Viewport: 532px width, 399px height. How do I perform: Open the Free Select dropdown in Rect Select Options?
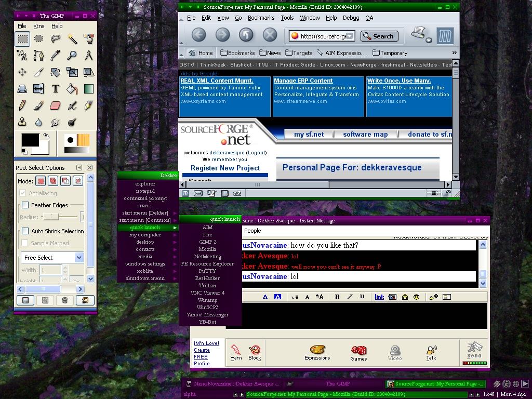(52, 258)
